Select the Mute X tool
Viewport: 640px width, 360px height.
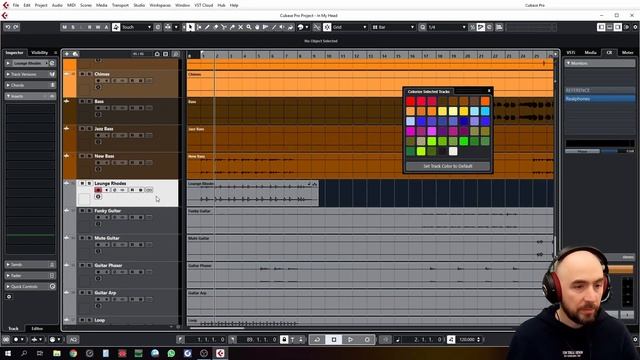(240, 27)
